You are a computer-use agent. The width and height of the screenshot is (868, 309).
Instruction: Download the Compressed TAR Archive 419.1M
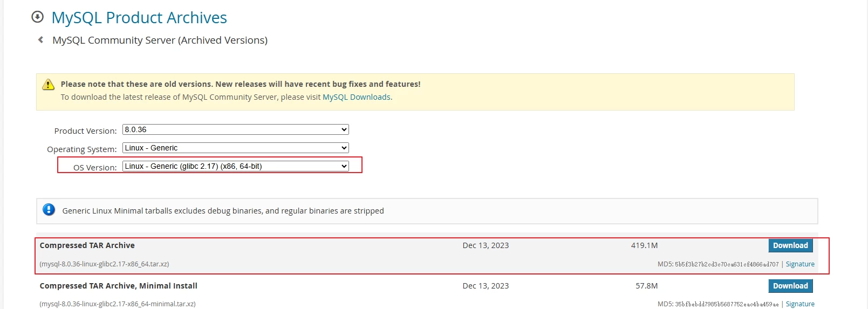[x=790, y=245]
